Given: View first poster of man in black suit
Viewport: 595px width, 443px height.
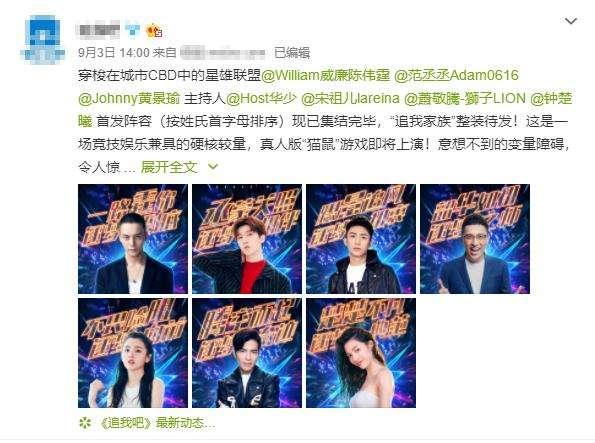Looking at the screenshot, I should pos(133,239).
